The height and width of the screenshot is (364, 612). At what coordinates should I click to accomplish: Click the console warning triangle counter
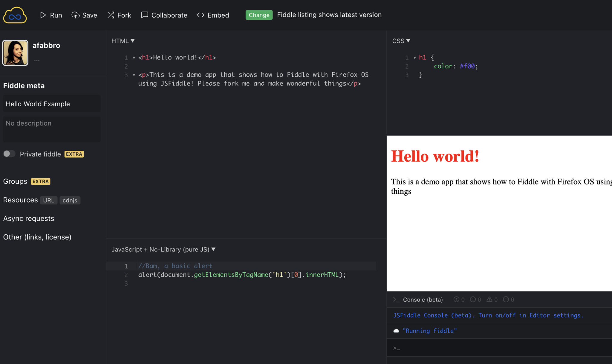pyautogui.click(x=489, y=299)
